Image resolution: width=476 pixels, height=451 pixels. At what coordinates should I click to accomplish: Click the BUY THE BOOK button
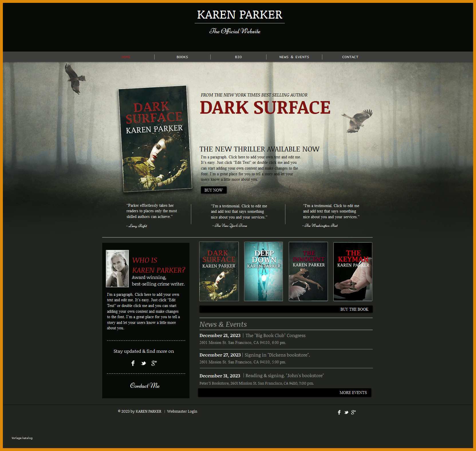pos(286,309)
